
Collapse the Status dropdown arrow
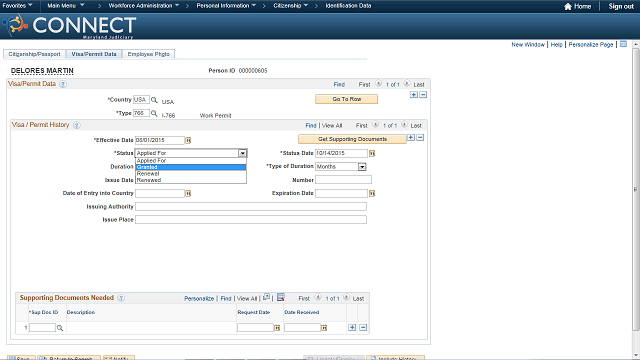coord(242,153)
